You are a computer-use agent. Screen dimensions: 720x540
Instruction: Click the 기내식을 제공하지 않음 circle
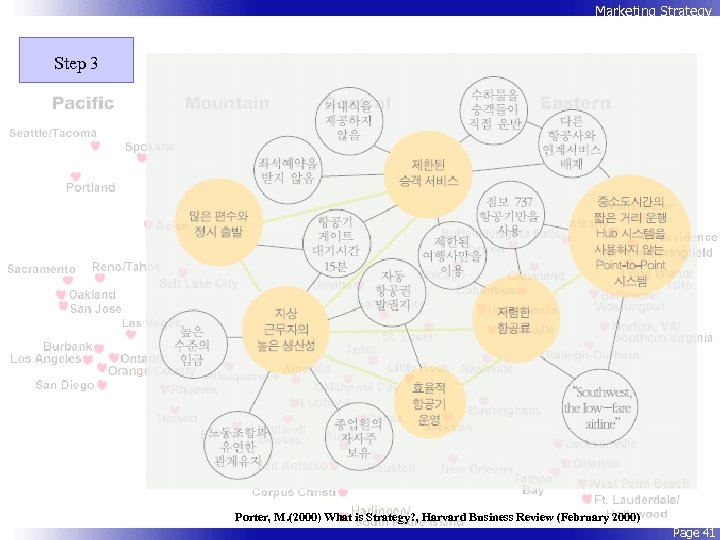(349, 121)
